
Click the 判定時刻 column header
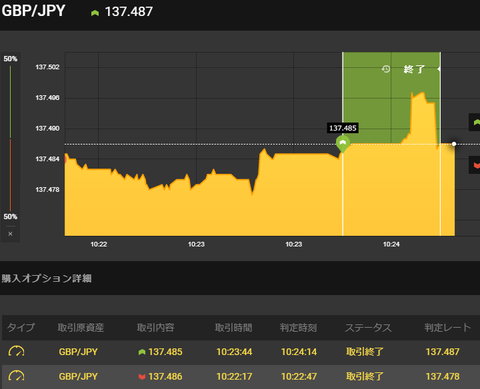tap(298, 328)
